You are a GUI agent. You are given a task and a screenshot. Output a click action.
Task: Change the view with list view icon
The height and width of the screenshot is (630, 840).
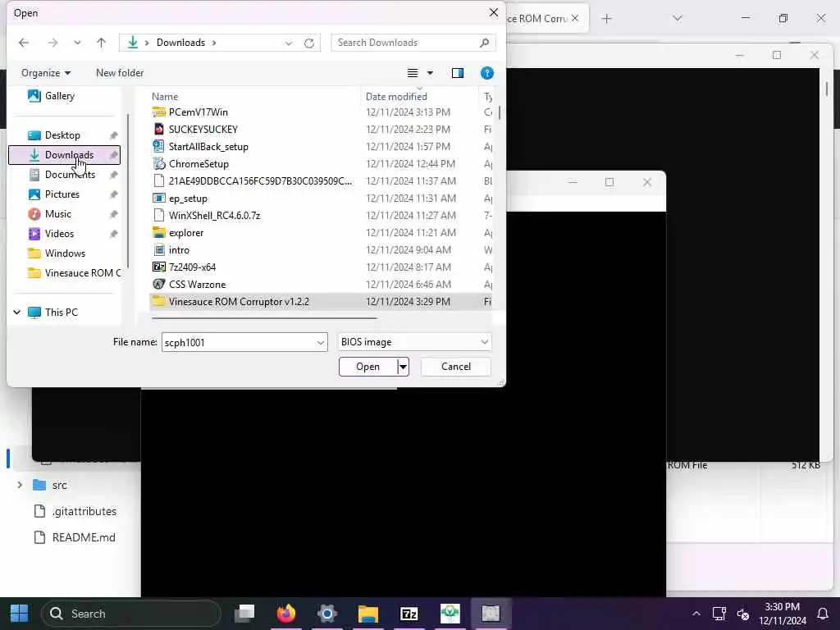[x=413, y=73]
